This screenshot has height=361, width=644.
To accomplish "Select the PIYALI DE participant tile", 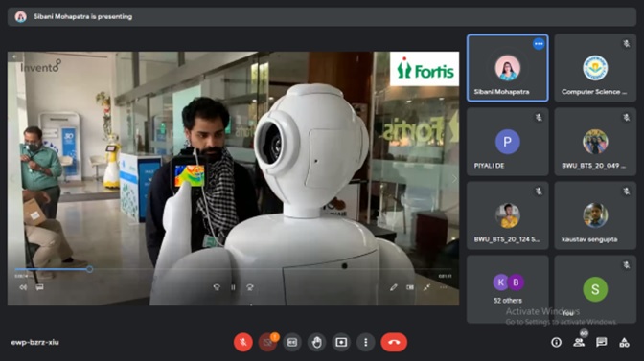I will click(508, 142).
